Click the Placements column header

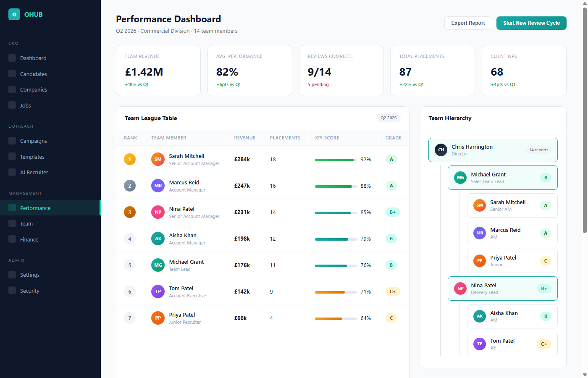pos(285,138)
